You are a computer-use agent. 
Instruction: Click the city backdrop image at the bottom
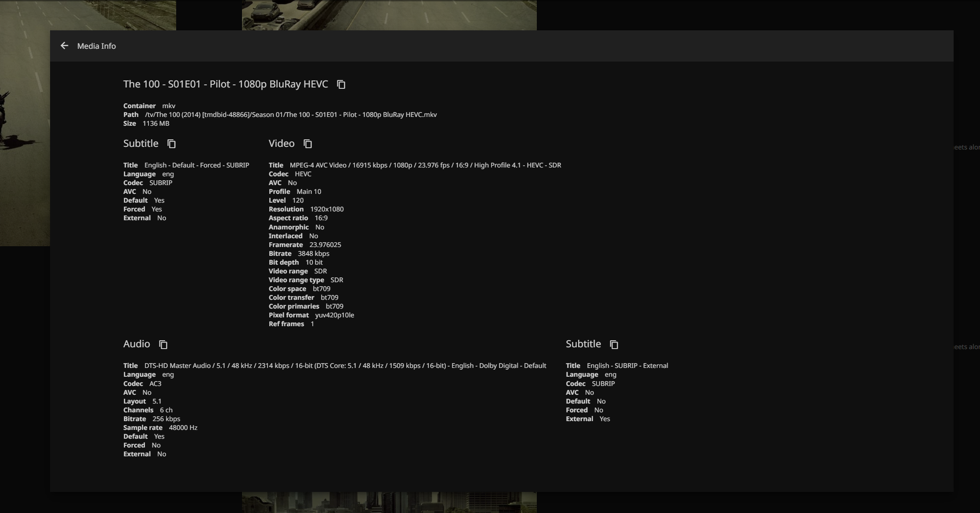(389, 502)
